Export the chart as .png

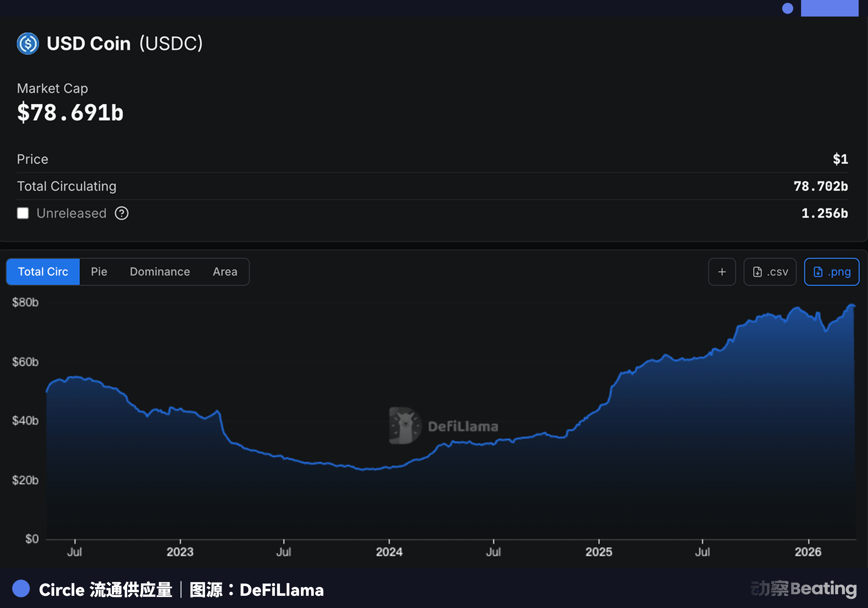pyautogui.click(x=831, y=272)
